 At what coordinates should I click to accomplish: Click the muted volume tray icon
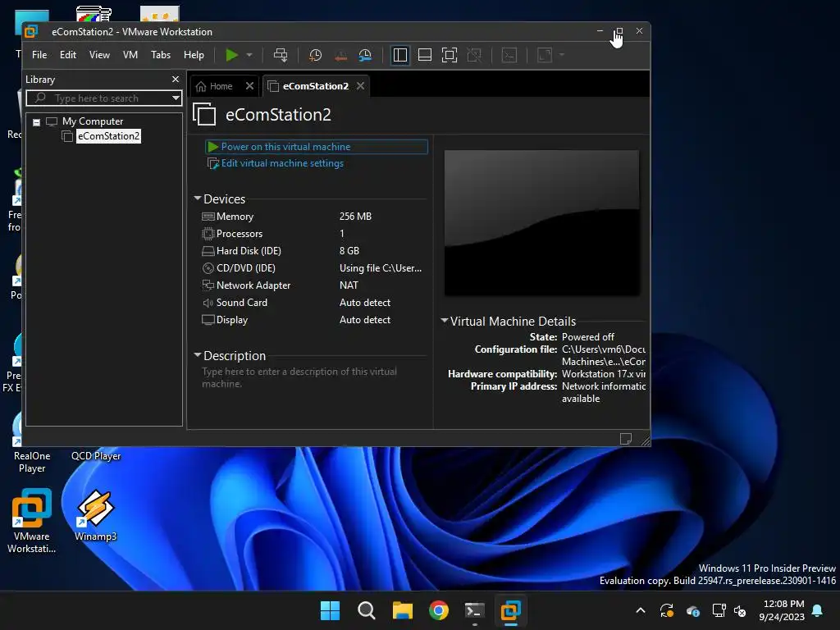pos(740,610)
